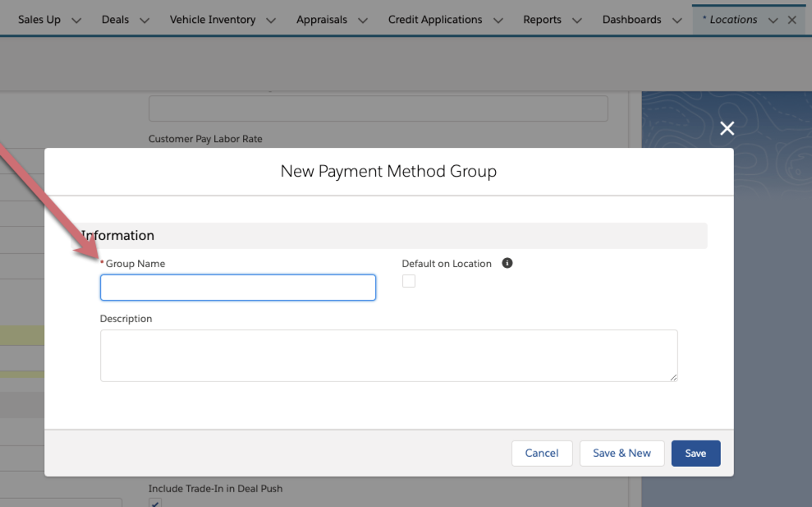Switch to the Appraisals tab
This screenshot has height=507, width=812.
tap(322, 20)
